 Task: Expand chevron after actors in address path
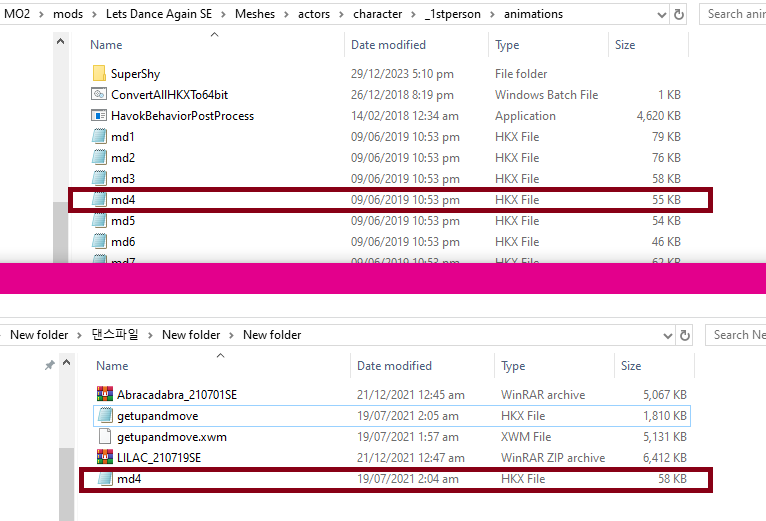(341, 15)
